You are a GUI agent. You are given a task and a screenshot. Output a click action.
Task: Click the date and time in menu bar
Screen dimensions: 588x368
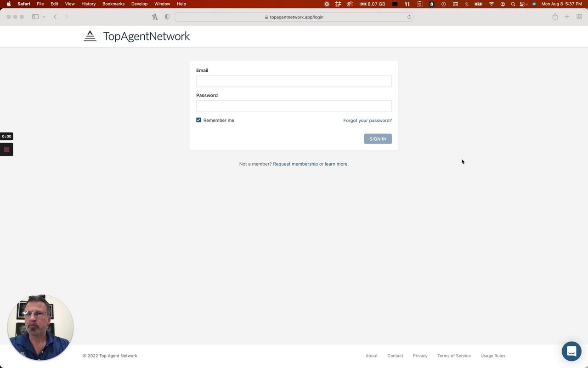[x=561, y=4]
